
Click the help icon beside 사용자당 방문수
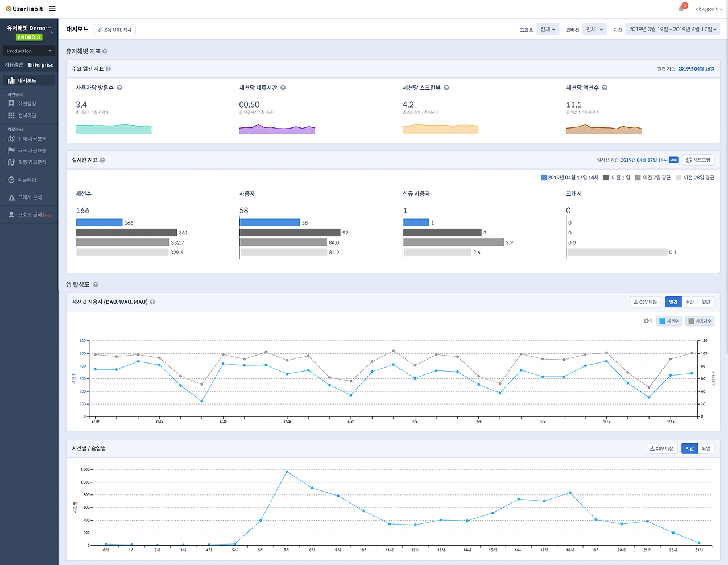[x=119, y=88]
